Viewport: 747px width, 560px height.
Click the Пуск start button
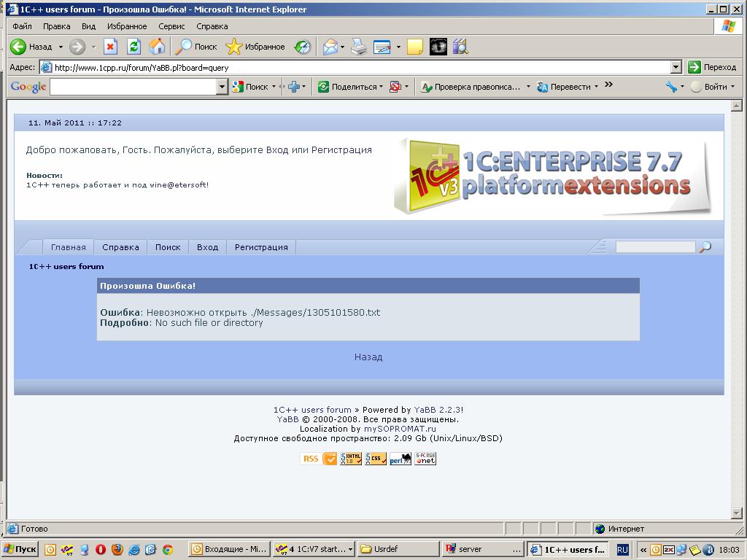click(20, 549)
